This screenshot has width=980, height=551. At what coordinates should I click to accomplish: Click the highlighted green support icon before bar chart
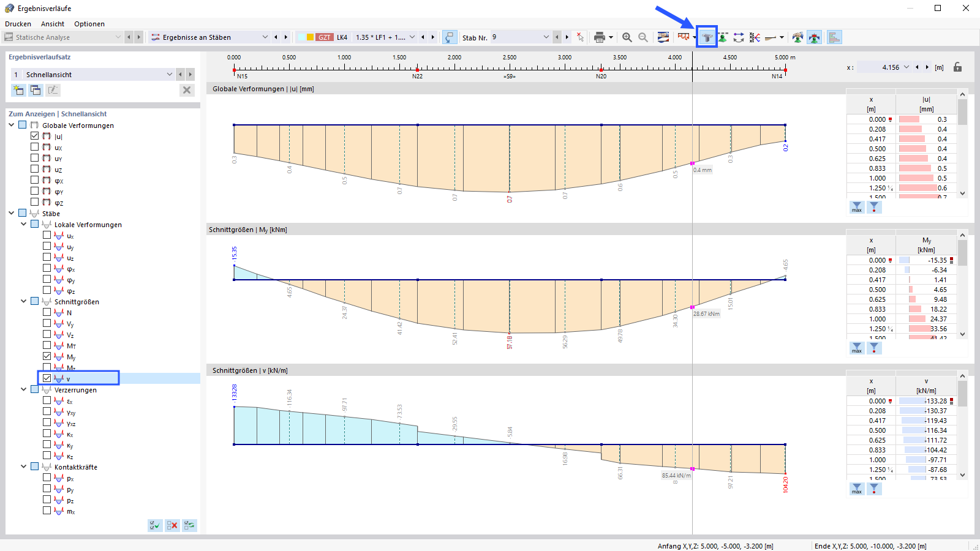click(814, 37)
